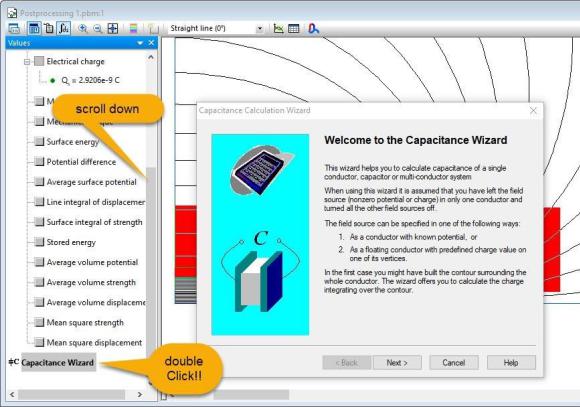
Task: Click the zoom in magnifier icon
Action: pos(83,28)
